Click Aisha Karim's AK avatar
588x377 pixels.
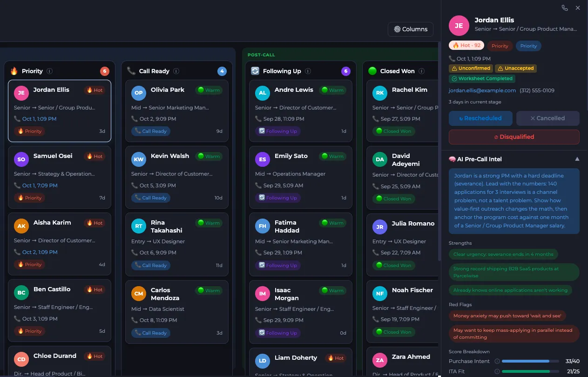(x=21, y=226)
